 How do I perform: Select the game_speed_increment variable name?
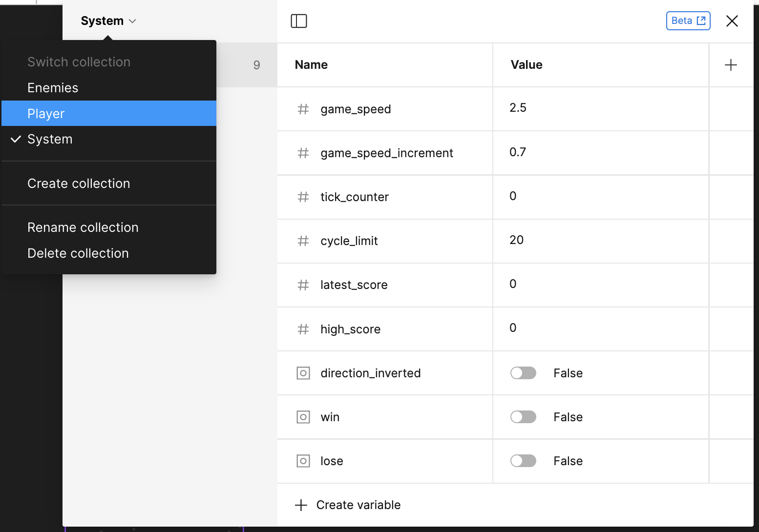[x=387, y=153]
